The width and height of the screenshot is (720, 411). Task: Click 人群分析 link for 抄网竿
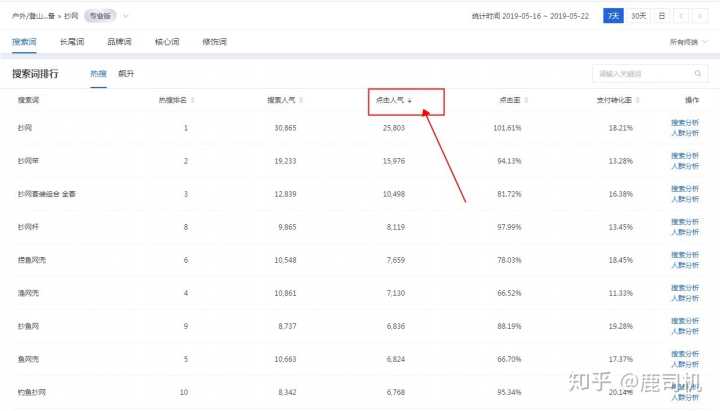point(685,166)
